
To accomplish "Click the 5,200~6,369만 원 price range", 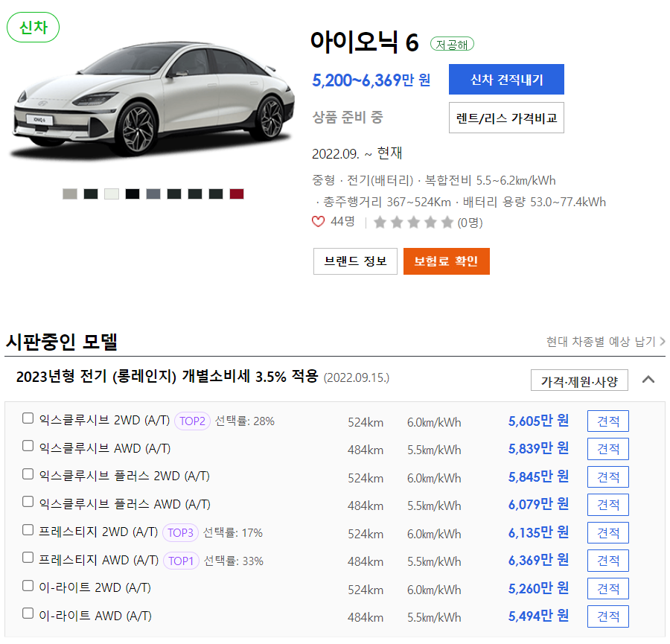I will click(x=371, y=80).
